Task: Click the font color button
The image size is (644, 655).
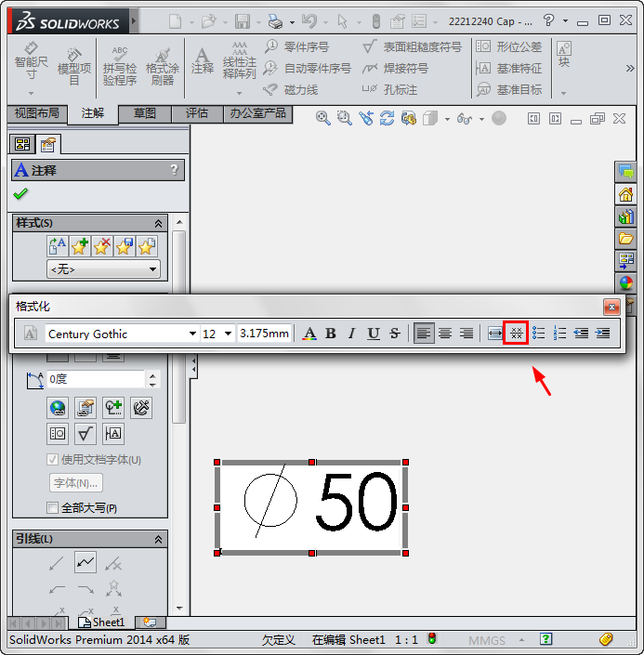Action: (x=309, y=334)
